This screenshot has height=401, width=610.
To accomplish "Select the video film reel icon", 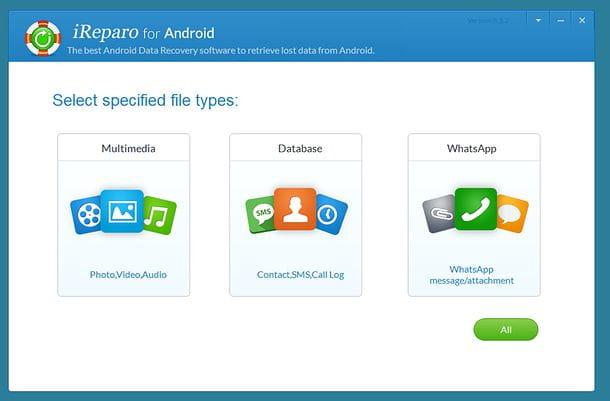I will [x=87, y=215].
